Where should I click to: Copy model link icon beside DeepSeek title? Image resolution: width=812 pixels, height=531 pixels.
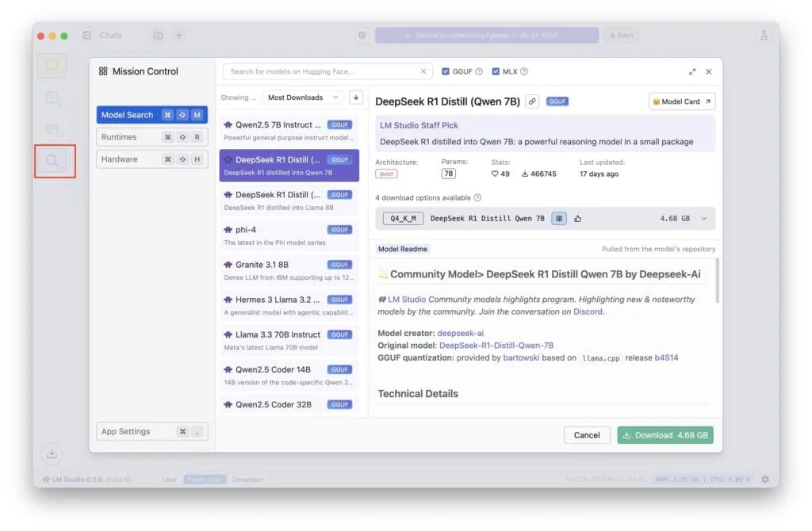(532, 101)
